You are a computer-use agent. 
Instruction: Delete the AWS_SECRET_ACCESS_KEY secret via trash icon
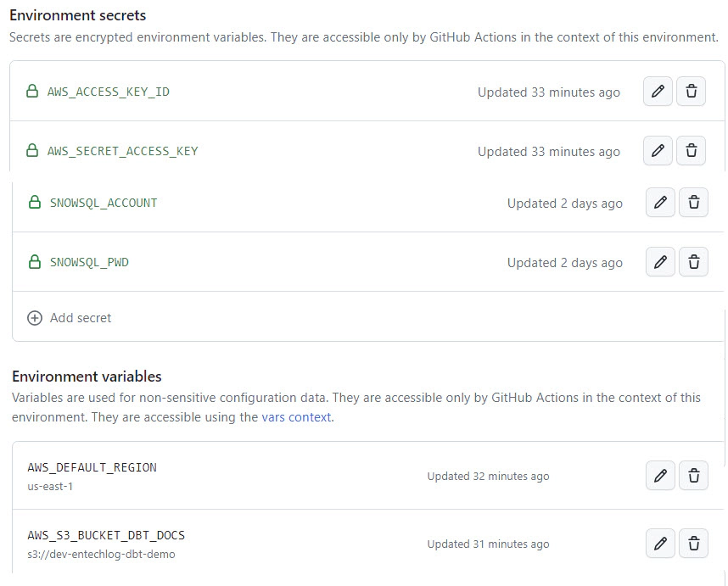tap(691, 151)
